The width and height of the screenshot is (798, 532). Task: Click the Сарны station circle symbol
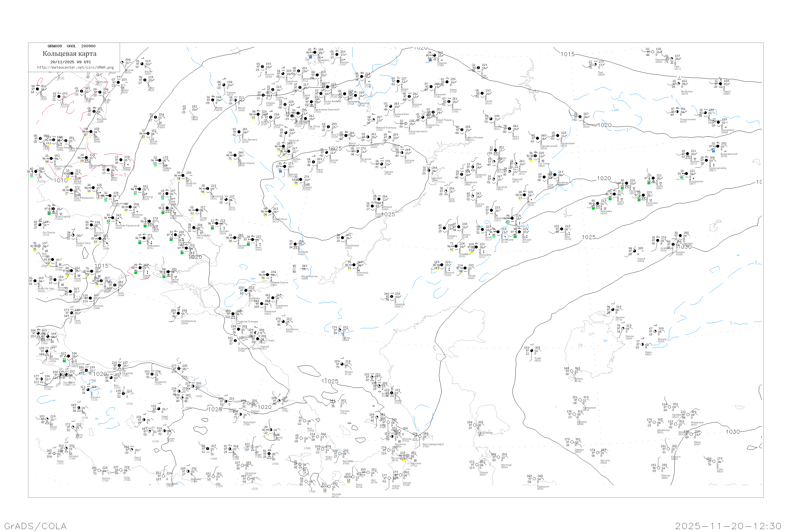pos(121,160)
